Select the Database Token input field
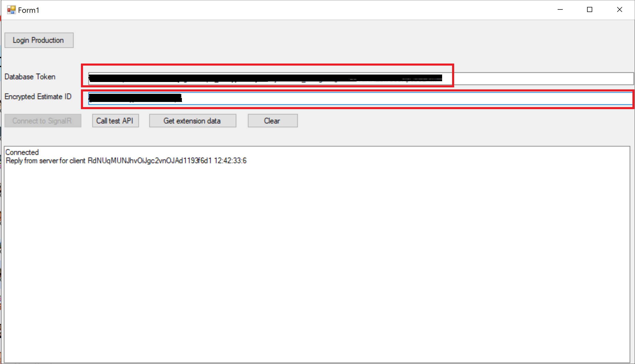 [x=267, y=76]
